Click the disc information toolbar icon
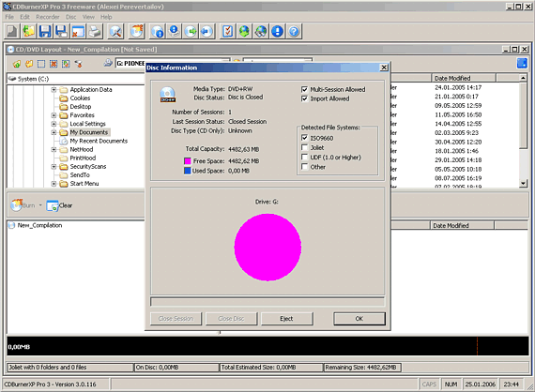This screenshot has width=535, height=392. tap(158, 31)
